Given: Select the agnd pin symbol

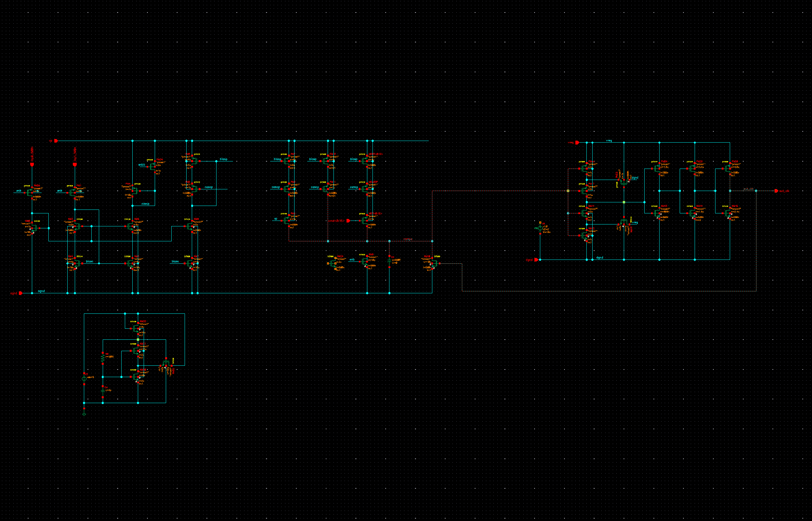Looking at the screenshot, I should [x=20, y=293].
